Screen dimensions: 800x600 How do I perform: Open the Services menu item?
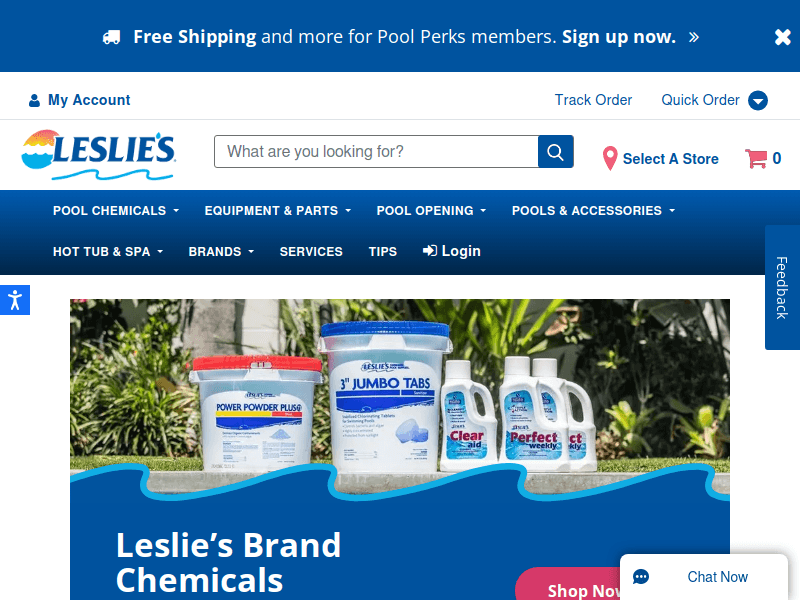(311, 252)
